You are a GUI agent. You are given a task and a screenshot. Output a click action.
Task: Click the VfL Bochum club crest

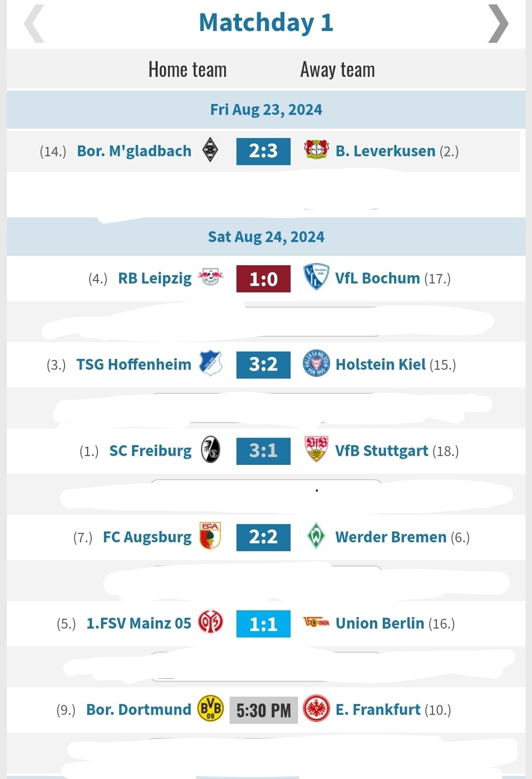tap(316, 277)
